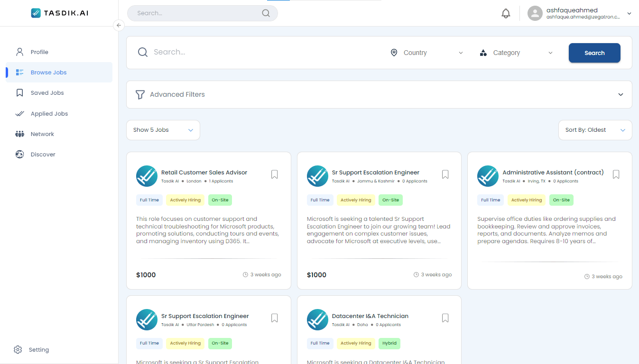Bookmark the Retail Customer Sales Advisor job
This screenshot has width=639, height=364.
click(x=274, y=174)
